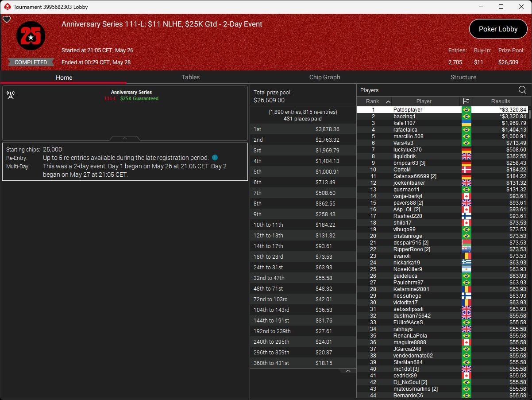Select player Vers4s3
The image size is (532, 400).
point(443,143)
